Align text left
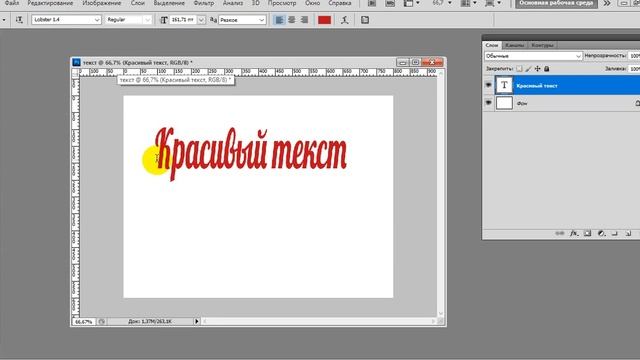640x360 pixels. point(279,20)
